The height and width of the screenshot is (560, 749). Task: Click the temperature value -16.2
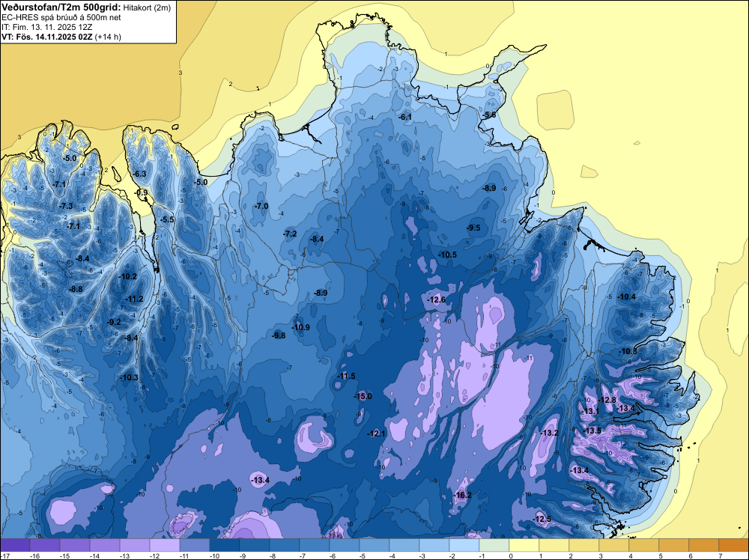(x=462, y=495)
